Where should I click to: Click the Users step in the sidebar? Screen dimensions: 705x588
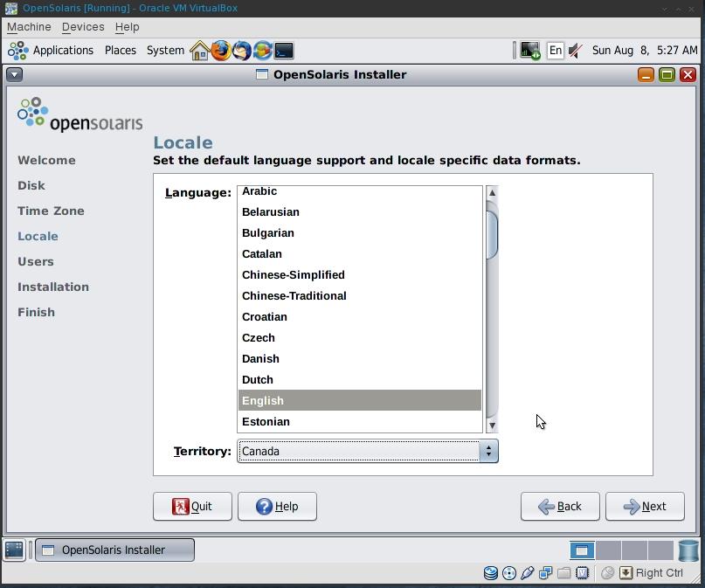[x=36, y=261]
